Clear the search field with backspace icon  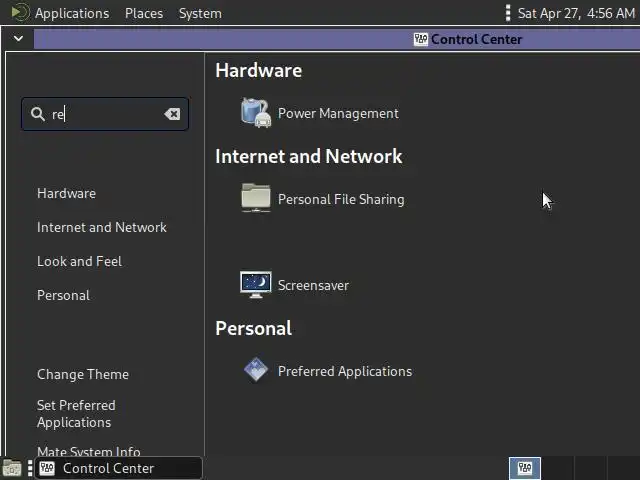coord(172,114)
